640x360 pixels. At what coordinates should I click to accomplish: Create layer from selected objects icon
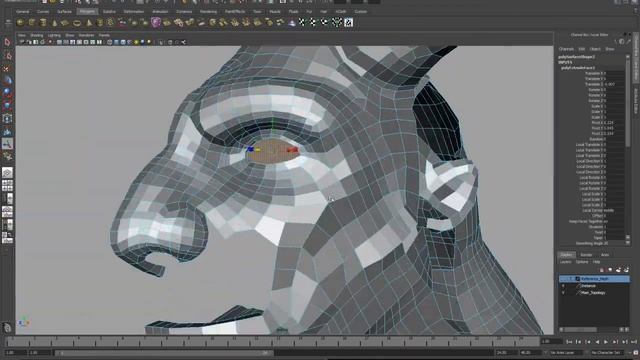tap(626, 270)
